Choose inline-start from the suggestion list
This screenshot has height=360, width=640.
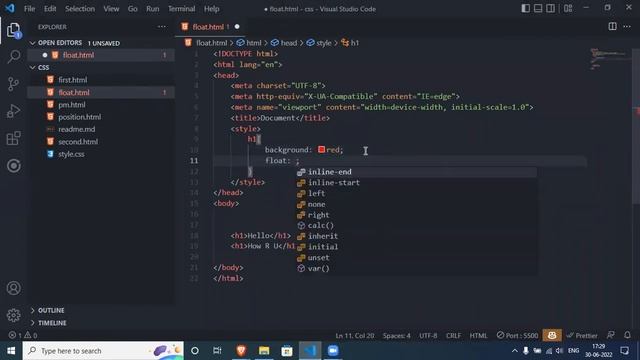tap(416, 182)
